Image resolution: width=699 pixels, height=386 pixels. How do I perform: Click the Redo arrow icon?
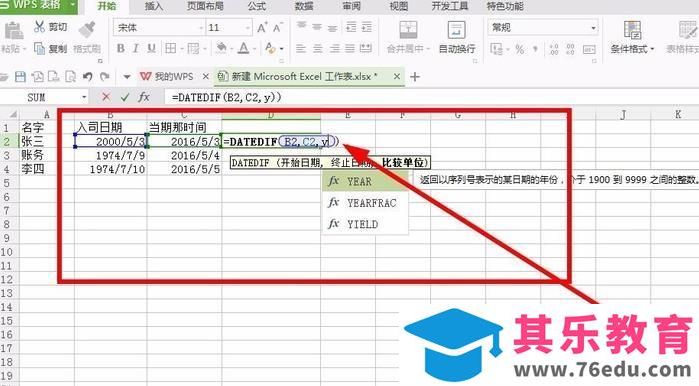tap(104, 77)
